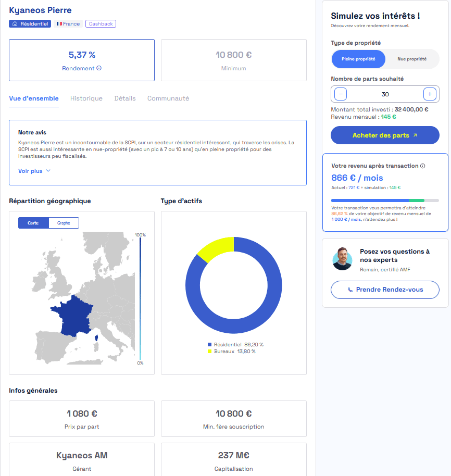
Task: Click the house icon in Résidentiel badge
Action: (x=15, y=23)
